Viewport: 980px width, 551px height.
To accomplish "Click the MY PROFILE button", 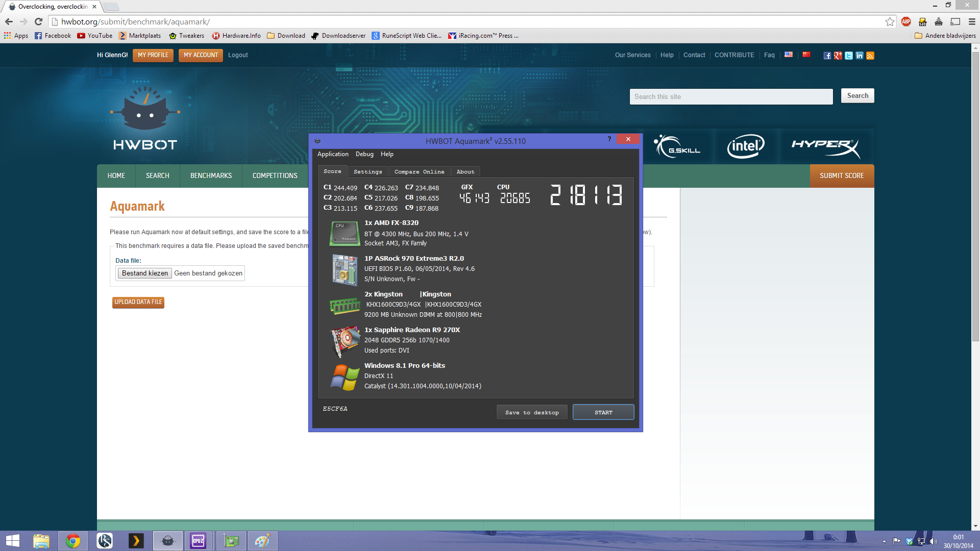I will click(153, 55).
